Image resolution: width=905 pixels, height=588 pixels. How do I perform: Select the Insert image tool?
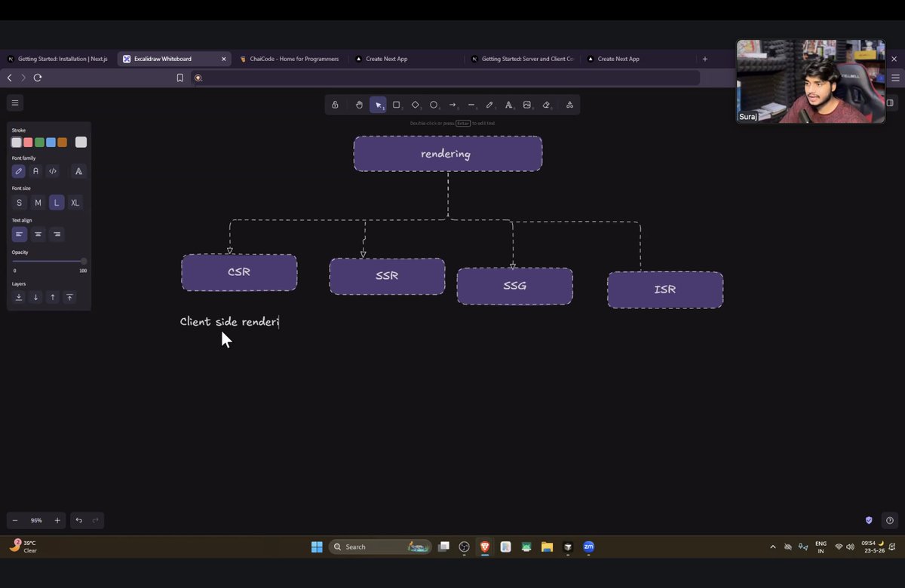pyautogui.click(x=527, y=105)
